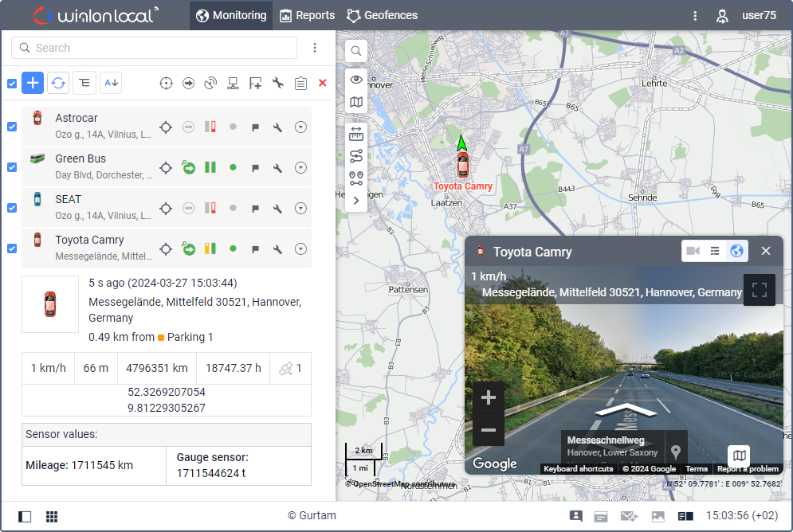Click the blue add unit plus button
This screenshot has height=532, width=793.
click(x=33, y=83)
